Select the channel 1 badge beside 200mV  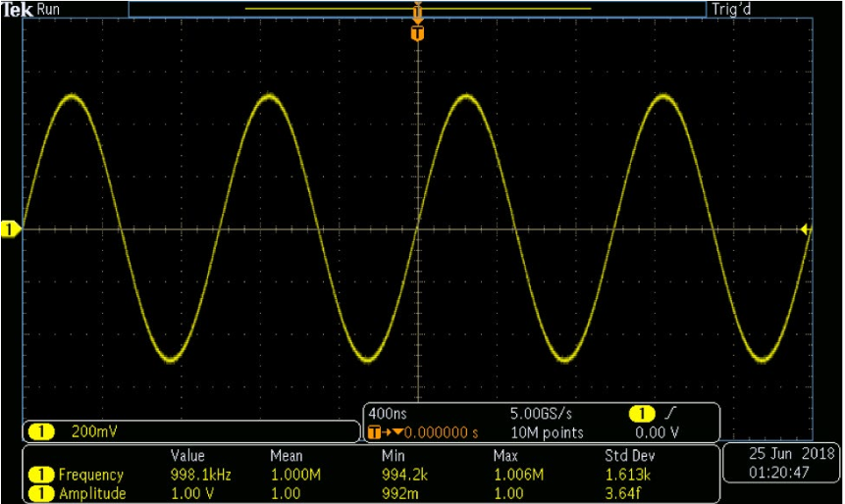point(41,431)
